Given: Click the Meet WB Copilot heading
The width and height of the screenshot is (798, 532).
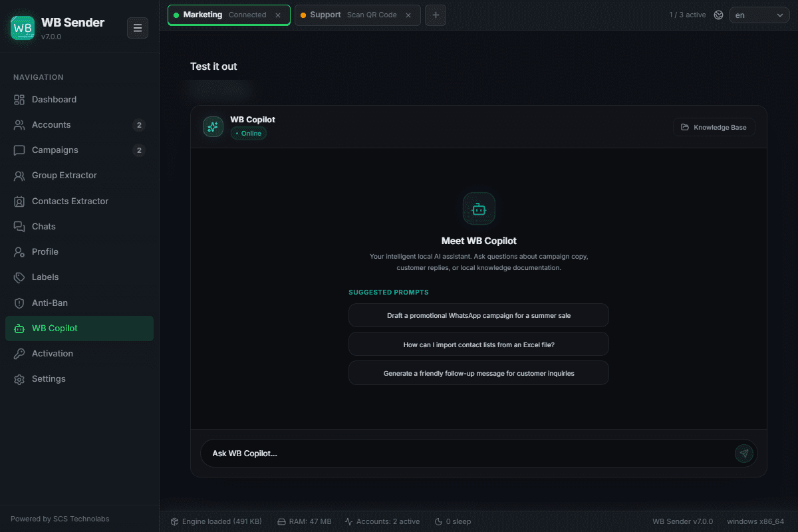Looking at the screenshot, I should point(479,241).
